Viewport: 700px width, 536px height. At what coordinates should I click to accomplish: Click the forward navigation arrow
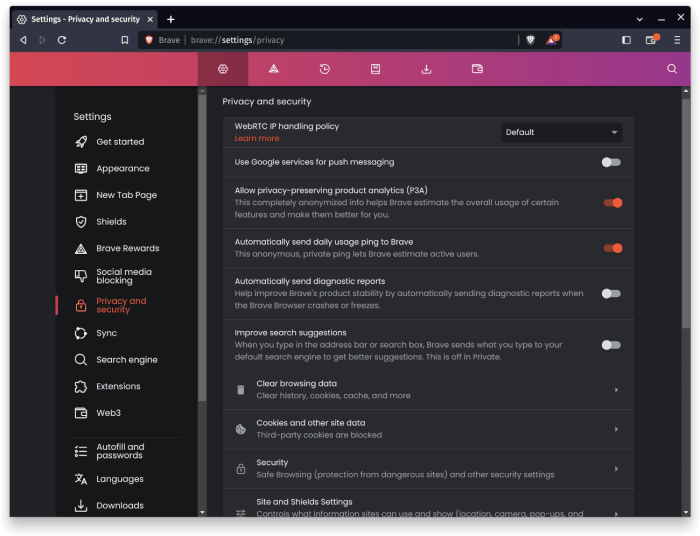(x=42, y=40)
